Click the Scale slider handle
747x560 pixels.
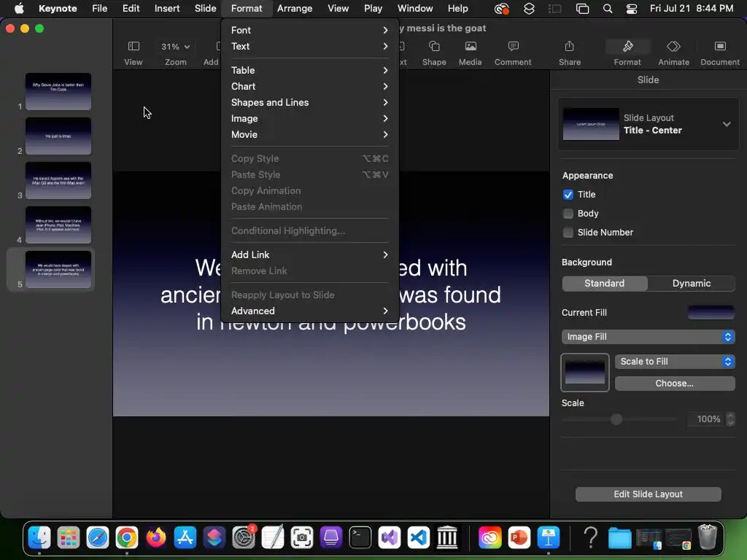616,419
